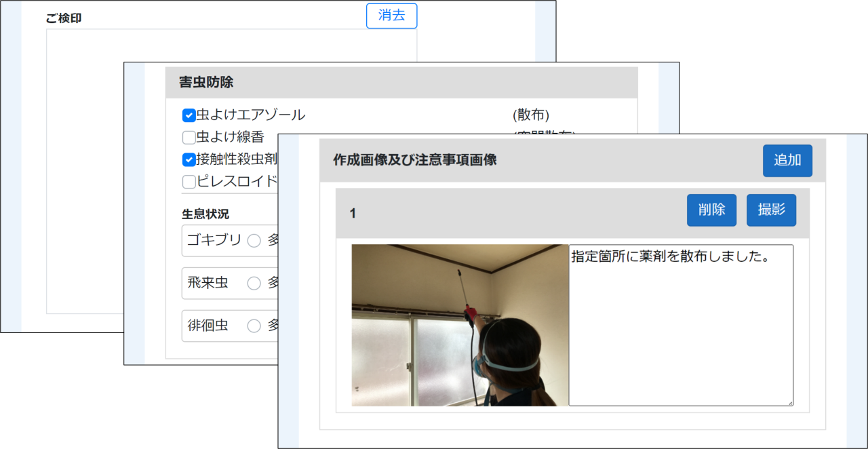868x449 pixels.
Task: Click the 削除 button for image 1
Action: [x=711, y=210]
